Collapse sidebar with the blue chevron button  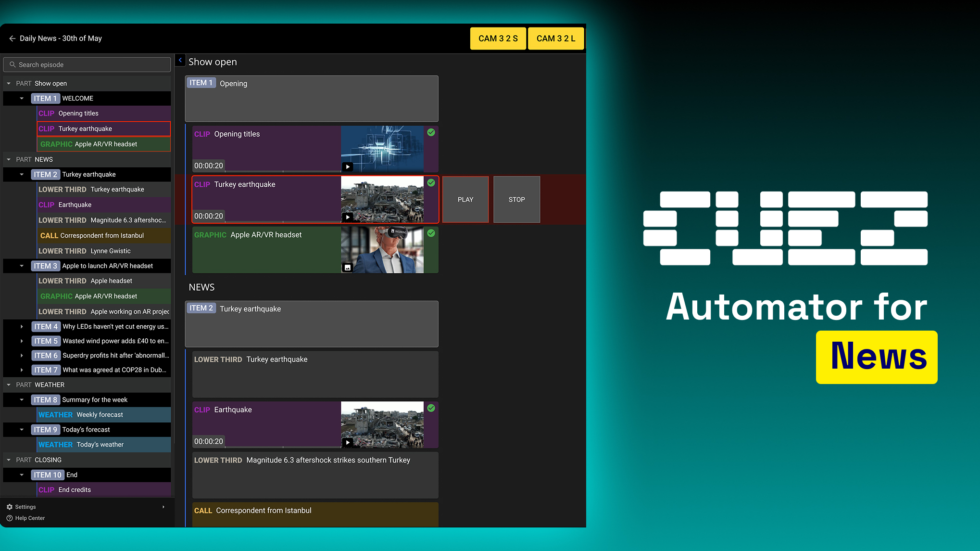(180, 60)
